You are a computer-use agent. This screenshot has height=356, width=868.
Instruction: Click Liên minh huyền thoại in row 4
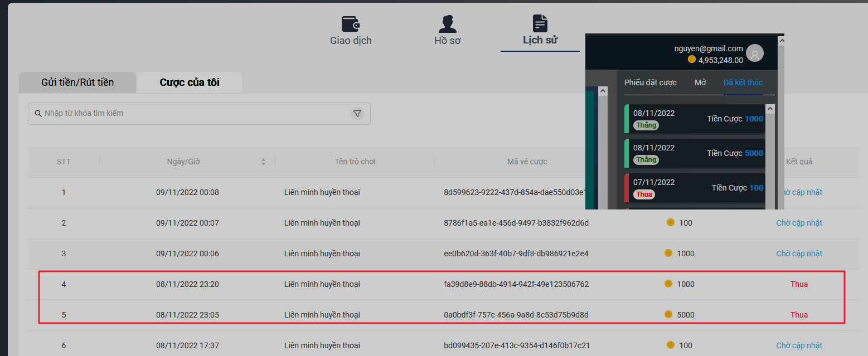coord(322,284)
